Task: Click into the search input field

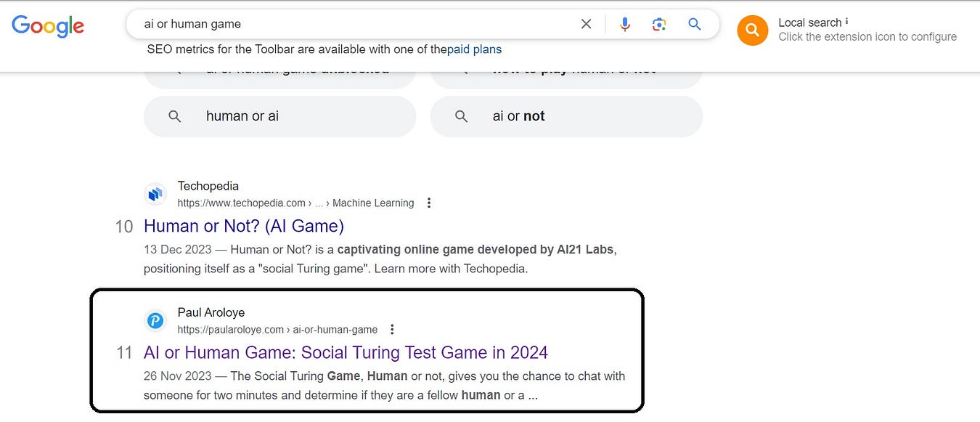Action: pos(356,24)
